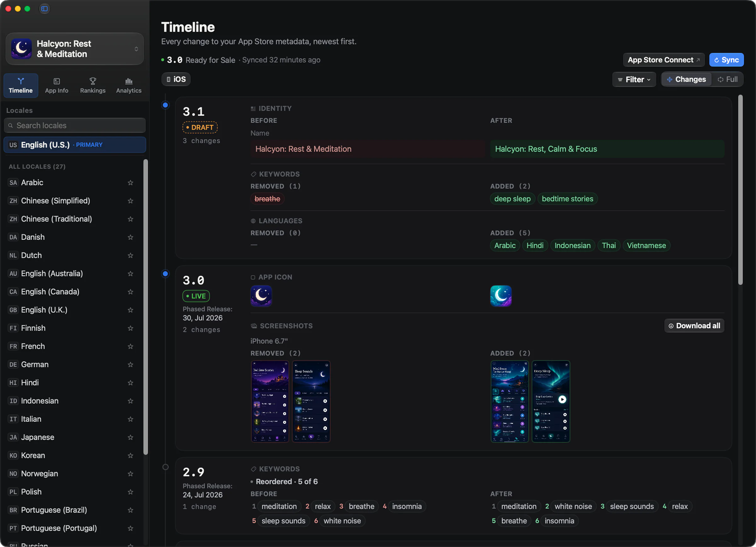Open the removed Bedtime Stories screenshot
756x547 pixels.
(x=270, y=402)
